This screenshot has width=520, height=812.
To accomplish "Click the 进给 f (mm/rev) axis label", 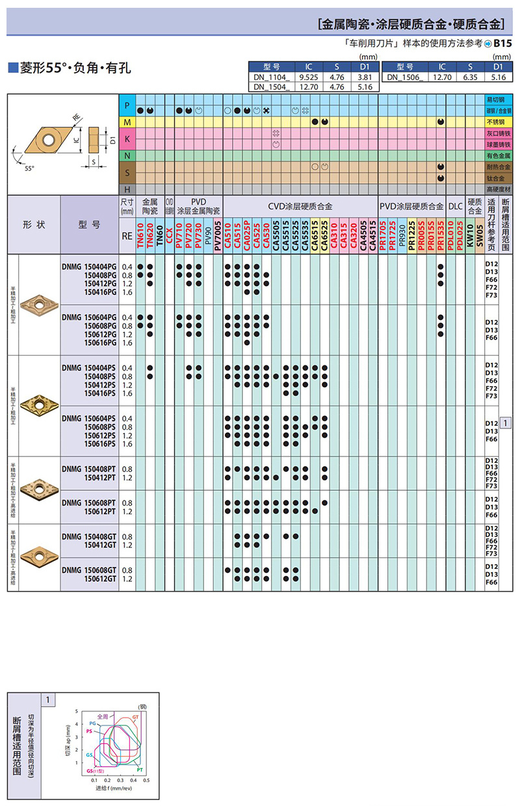I will pos(113,788).
